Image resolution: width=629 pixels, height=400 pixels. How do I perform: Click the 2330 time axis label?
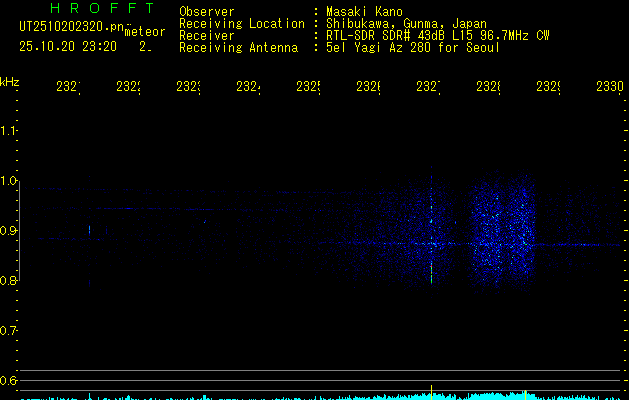click(610, 87)
